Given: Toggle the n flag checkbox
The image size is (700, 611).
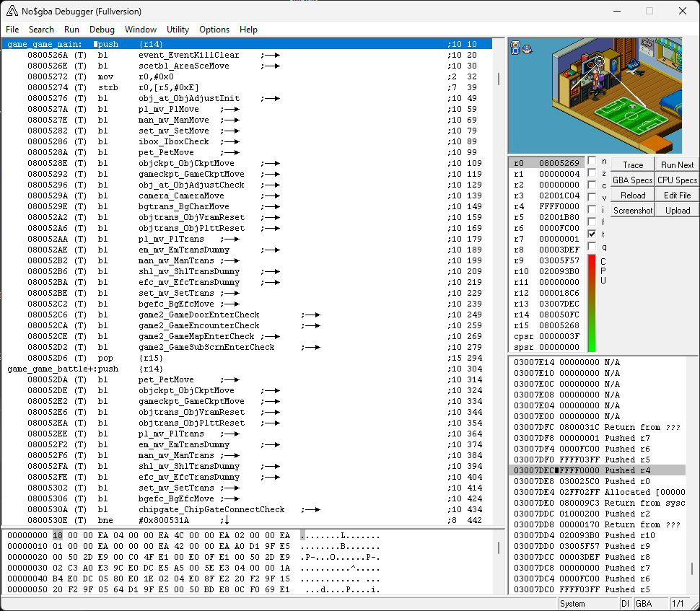Looking at the screenshot, I should point(592,161).
